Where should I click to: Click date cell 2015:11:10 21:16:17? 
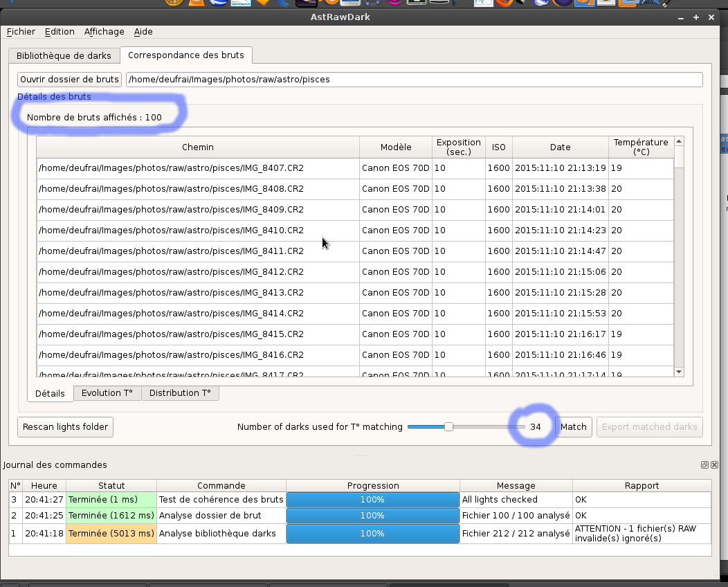(x=561, y=334)
